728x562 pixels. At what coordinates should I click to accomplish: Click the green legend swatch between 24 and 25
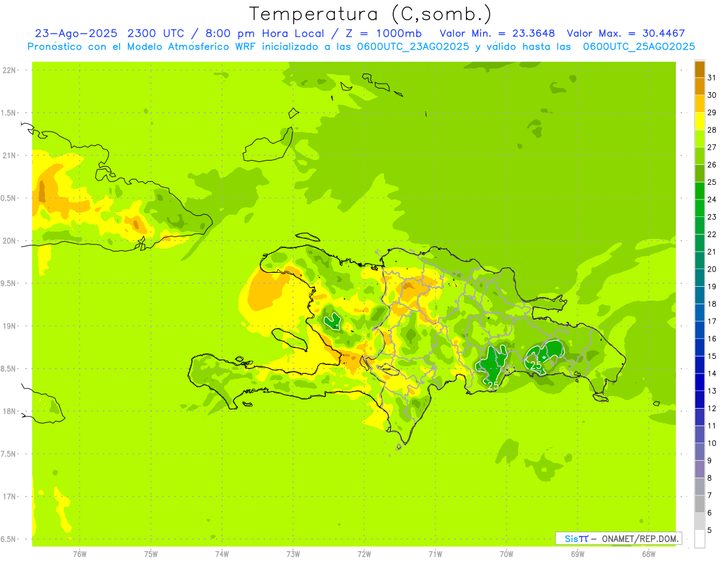pyautogui.click(x=699, y=191)
